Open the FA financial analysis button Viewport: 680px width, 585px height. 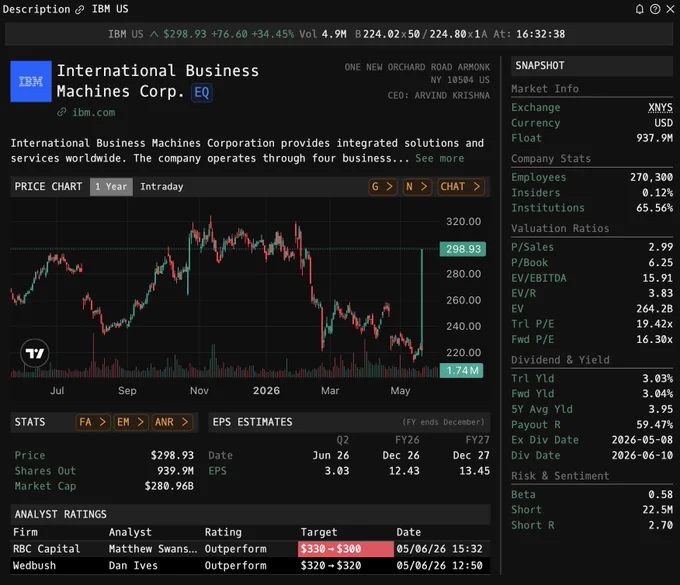point(92,422)
